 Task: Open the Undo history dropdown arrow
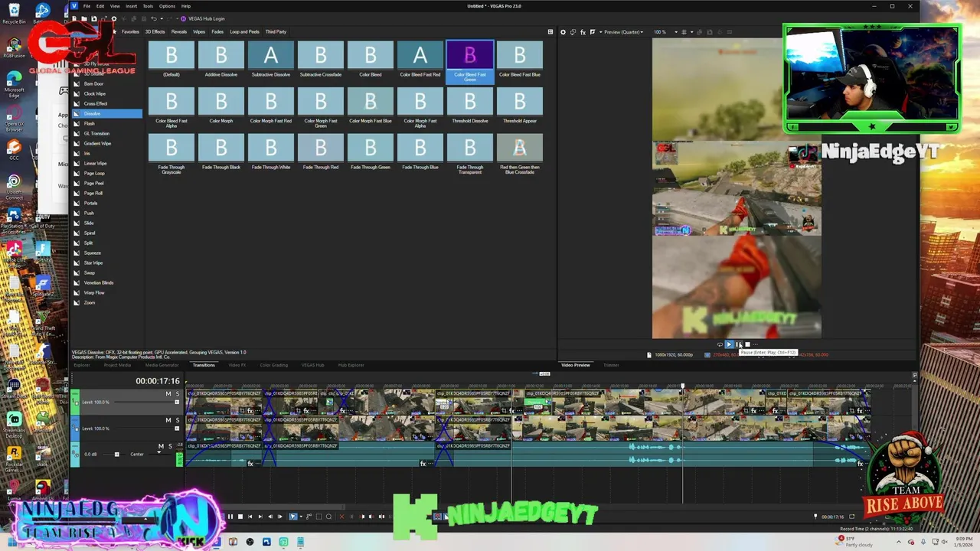(162, 18)
